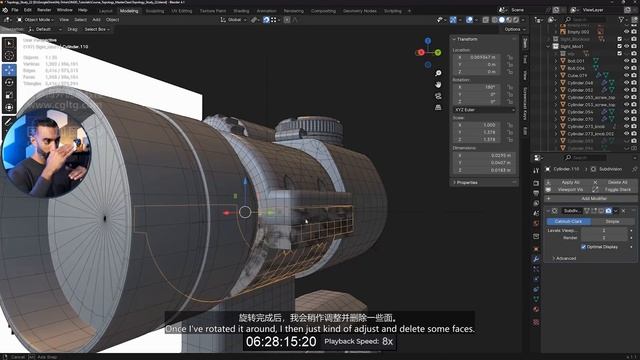Switch to the Modeling workspace tab
Viewport: 640px width, 360px height.
click(129, 11)
